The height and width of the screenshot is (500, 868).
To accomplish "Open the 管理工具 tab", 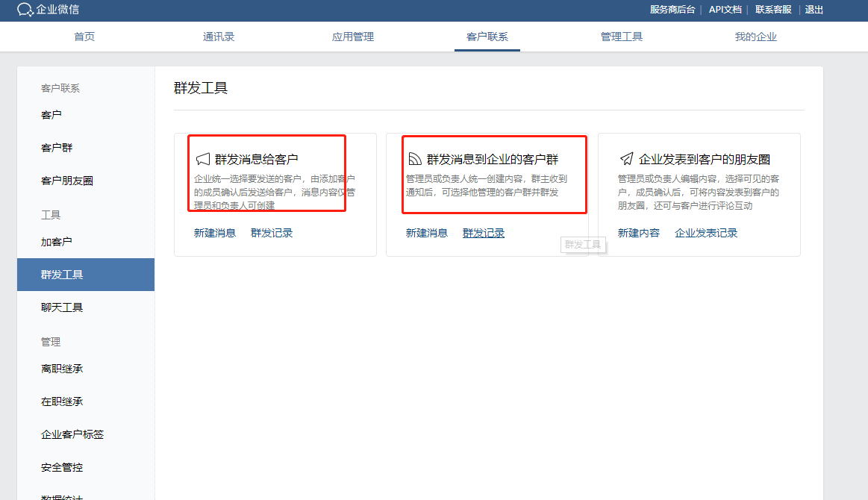I will [622, 37].
